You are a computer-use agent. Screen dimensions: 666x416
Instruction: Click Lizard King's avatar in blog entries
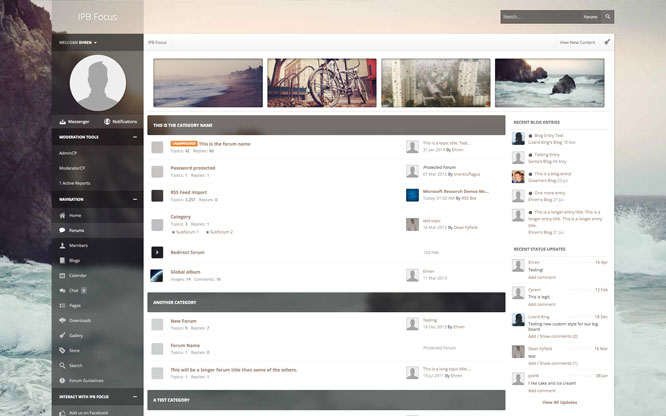coord(518,139)
